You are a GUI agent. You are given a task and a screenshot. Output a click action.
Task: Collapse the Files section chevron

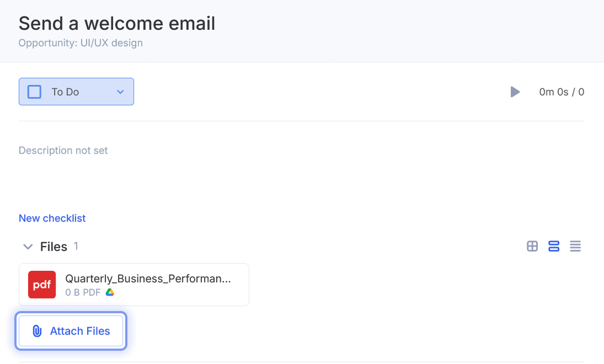[28, 247]
